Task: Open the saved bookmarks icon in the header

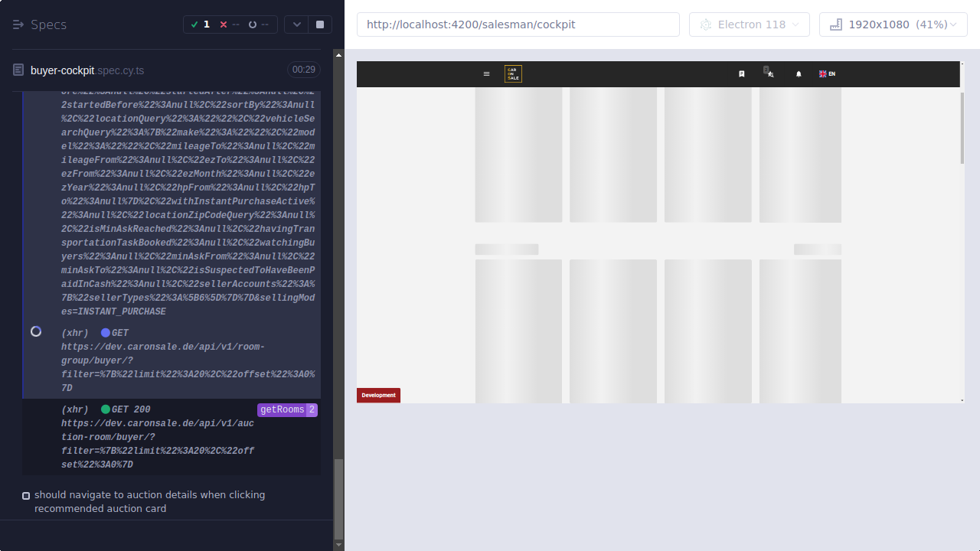Action: click(x=740, y=73)
